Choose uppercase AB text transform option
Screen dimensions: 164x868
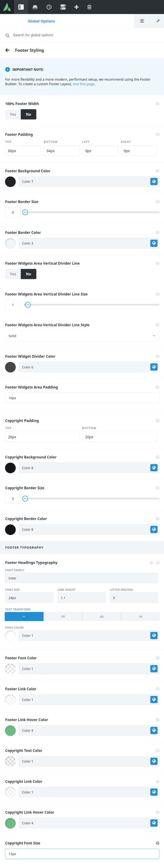tap(63, 616)
